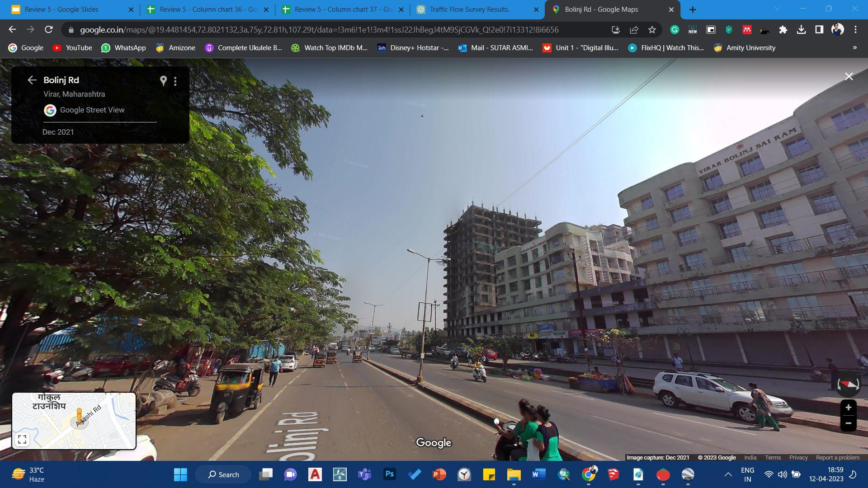
Task: Click the location pin icon in panel
Action: click(163, 81)
